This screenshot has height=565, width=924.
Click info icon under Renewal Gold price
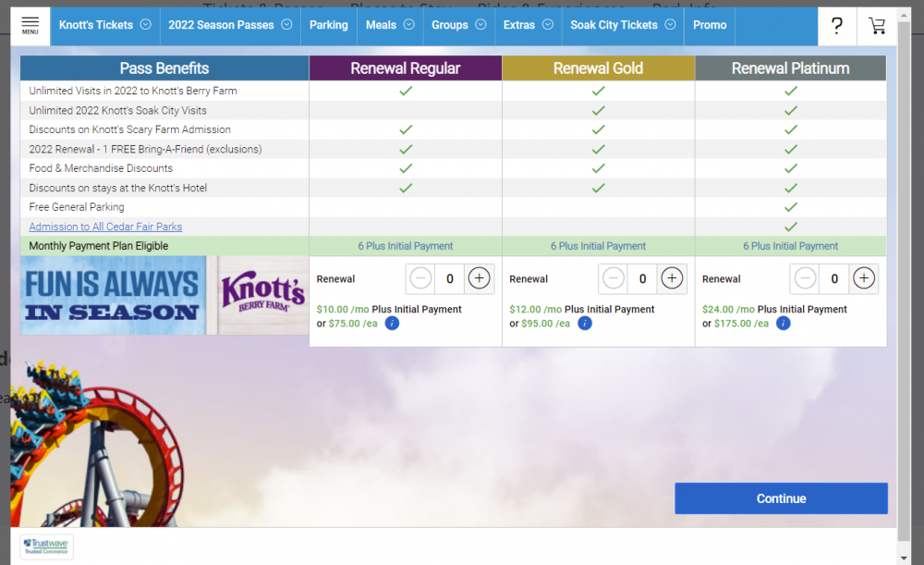(584, 324)
